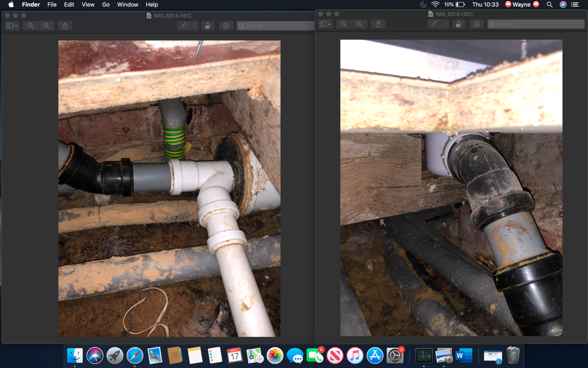This screenshot has height=368, width=588.
Task: Rotate the IMG_6814.HEIC image left
Action: (208, 26)
